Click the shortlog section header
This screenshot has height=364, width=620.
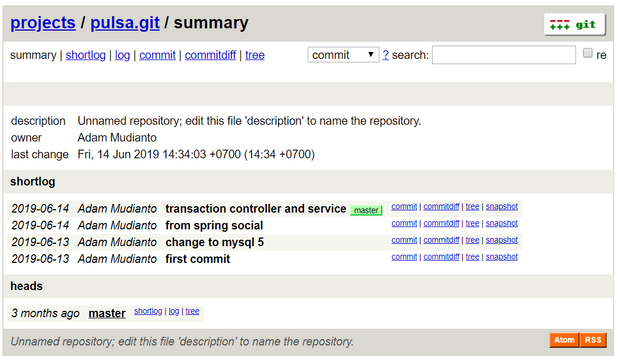[x=33, y=181]
